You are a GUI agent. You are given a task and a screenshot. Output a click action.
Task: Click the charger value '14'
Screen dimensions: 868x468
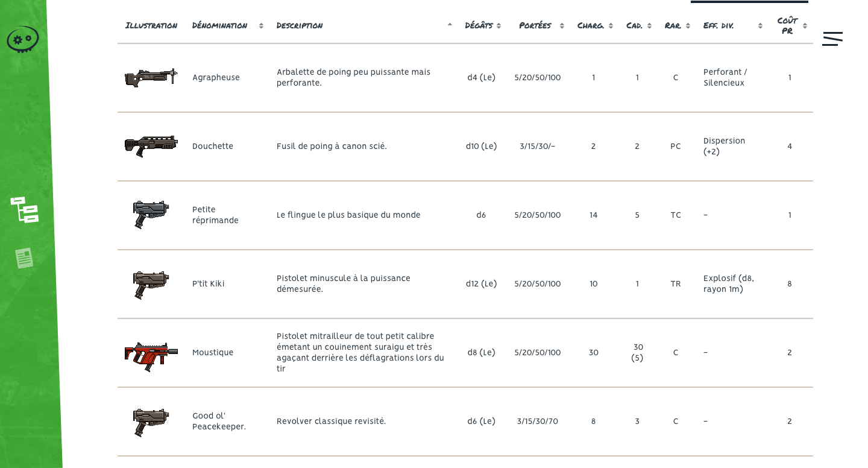point(594,215)
